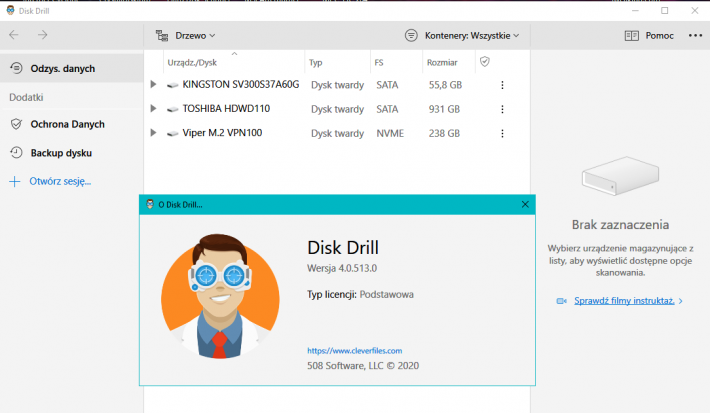Click the containers filter icon

click(x=411, y=35)
